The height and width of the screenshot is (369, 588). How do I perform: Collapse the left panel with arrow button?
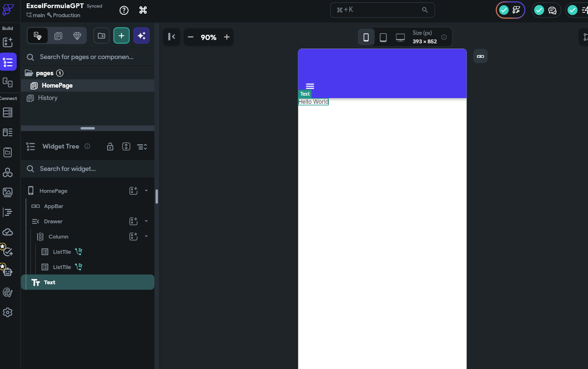click(x=172, y=37)
